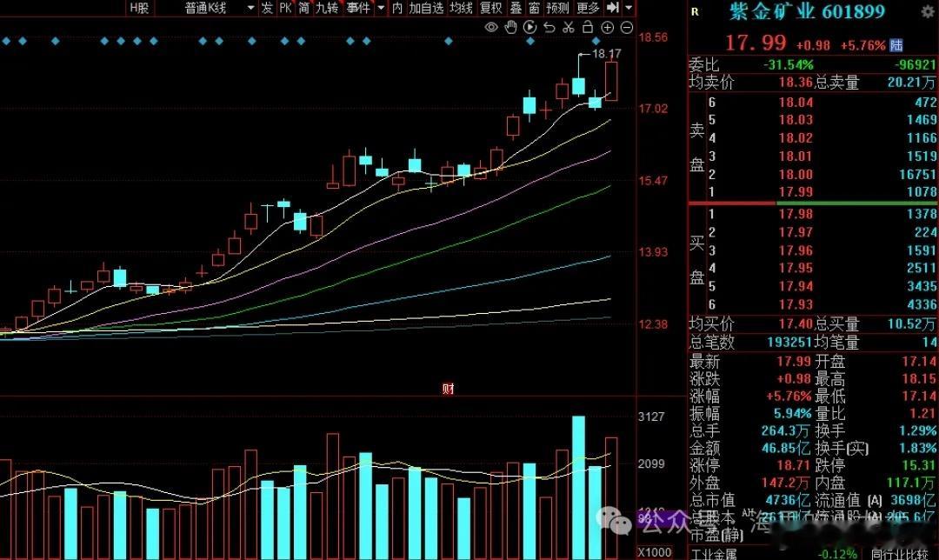The image size is (939, 560).
Task: Toggle the eye visibility icon above chart
Action: pos(491,27)
